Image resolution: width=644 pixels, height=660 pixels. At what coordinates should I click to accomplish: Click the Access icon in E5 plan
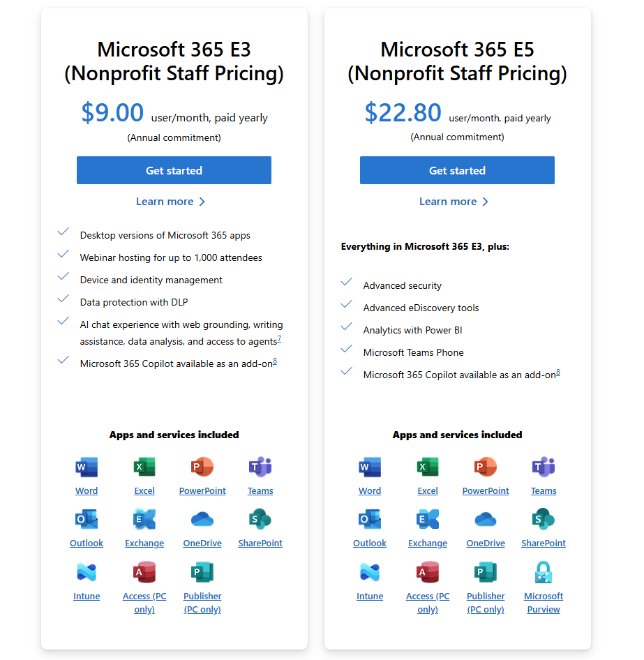click(x=428, y=573)
